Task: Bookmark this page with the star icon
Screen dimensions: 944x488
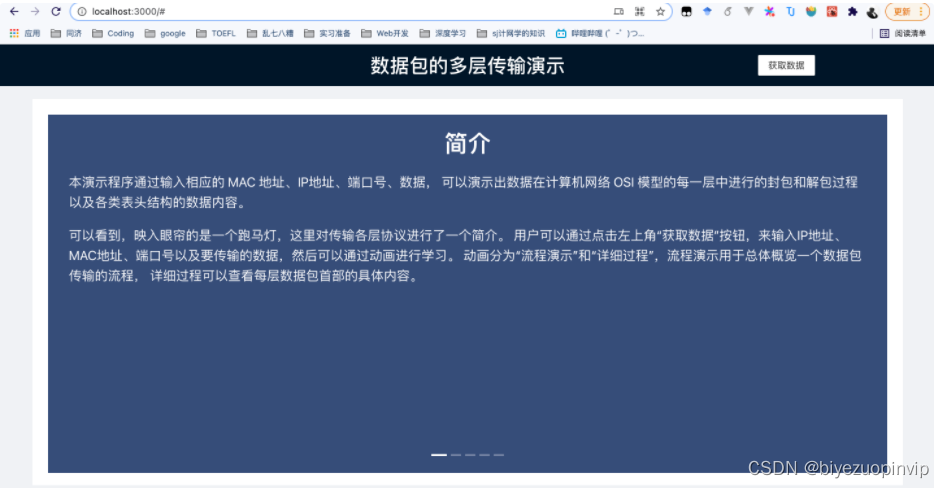Action: pos(660,11)
